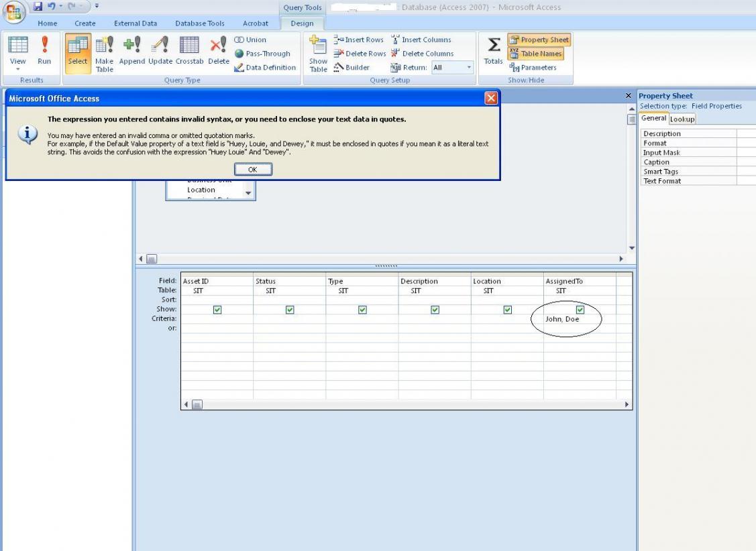Close the Microsoft Office Access error dialog
The width and height of the screenshot is (756, 551).
pyautogui.click(x=491, y=98)
